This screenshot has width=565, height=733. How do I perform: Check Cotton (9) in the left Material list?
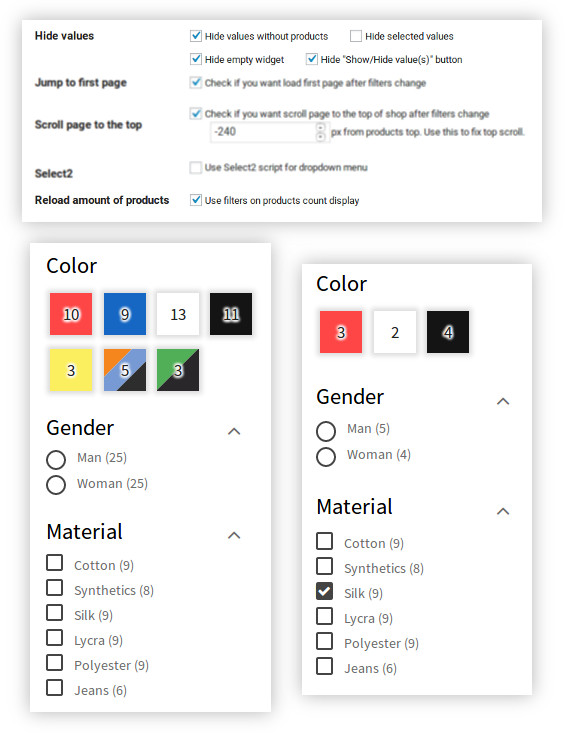[55, 563]
